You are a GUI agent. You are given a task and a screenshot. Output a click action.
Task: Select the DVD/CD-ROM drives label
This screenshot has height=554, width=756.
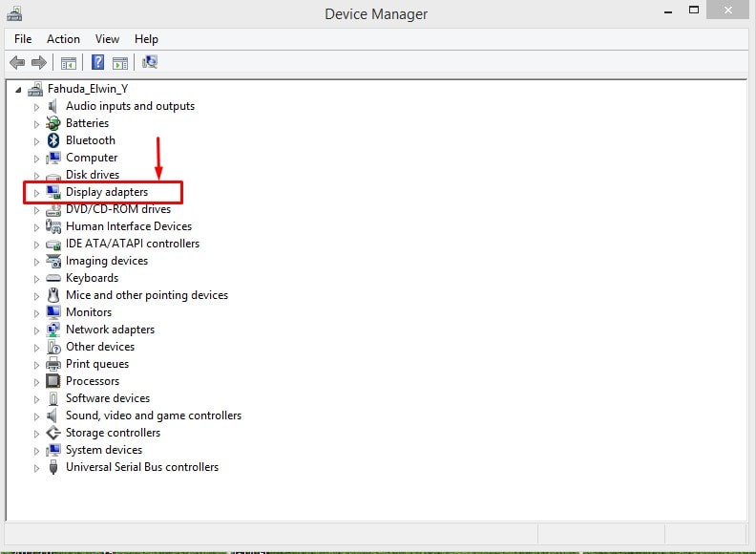(118, 209)
